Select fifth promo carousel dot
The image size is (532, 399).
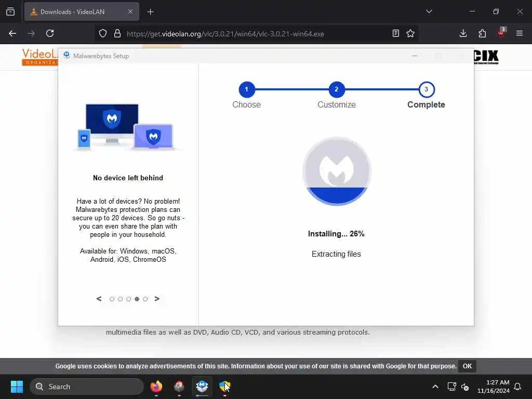(145, 299)
